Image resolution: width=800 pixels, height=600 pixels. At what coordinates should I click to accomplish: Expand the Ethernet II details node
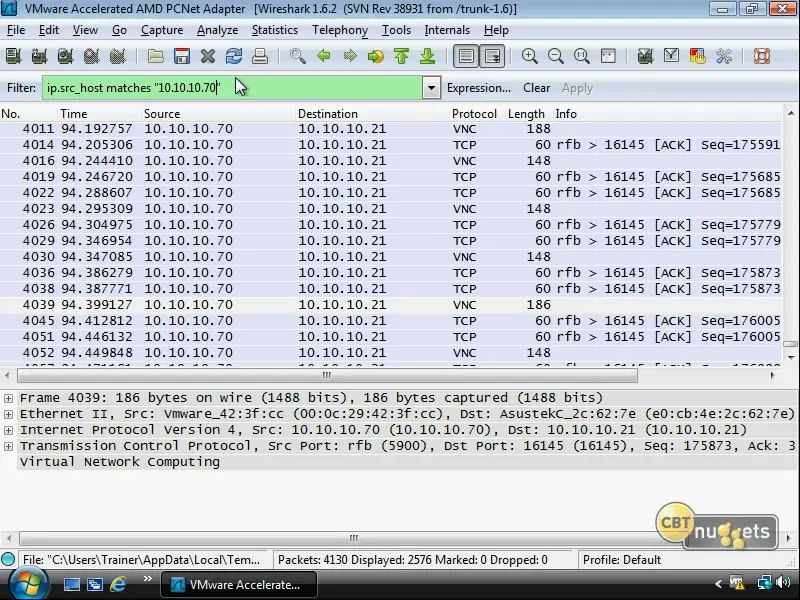point(9,414)
